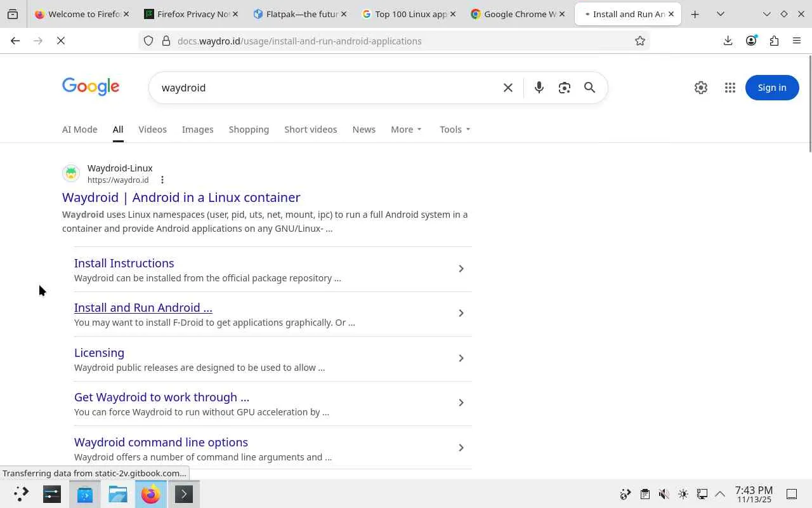Open the Firefox View tab list icon

coord(13,14)
